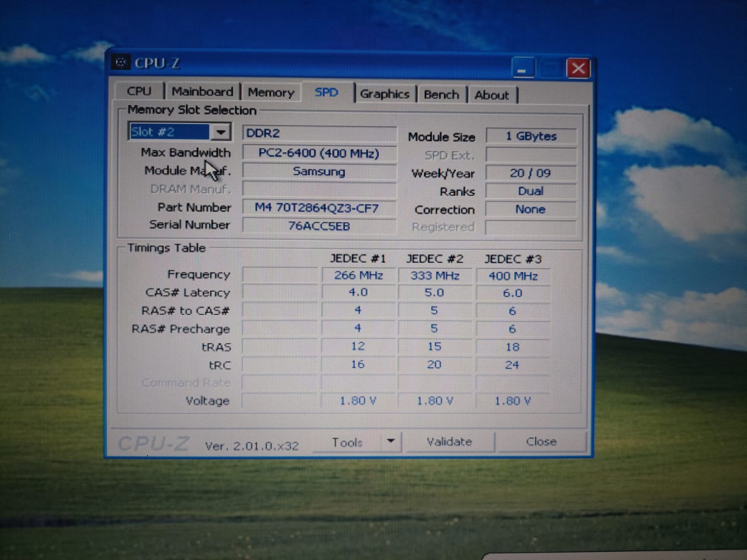Click the 400 MHz JEDEC #3 frequency cell
The width and height of the screenshot is (747, 560).
[x=513, y=276]
